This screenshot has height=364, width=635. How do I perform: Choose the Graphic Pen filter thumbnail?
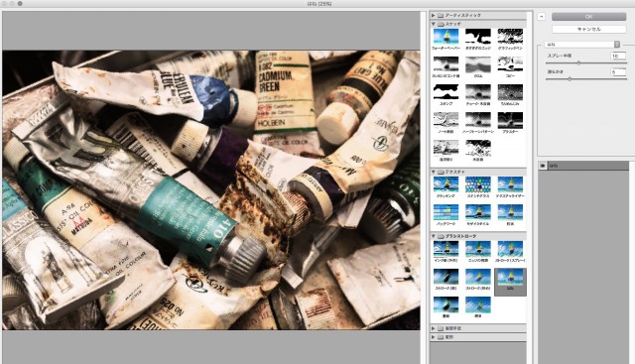(x=510, y=37)
